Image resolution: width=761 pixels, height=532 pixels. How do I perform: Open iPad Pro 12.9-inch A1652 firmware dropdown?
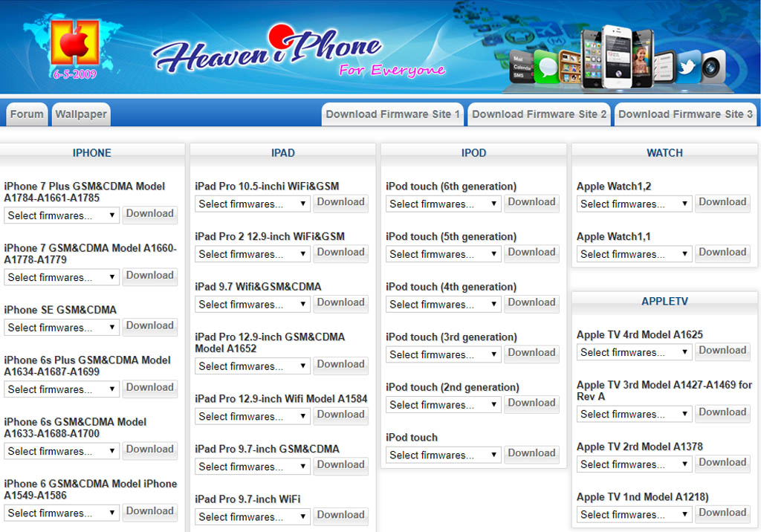click(x=253, y=366)
